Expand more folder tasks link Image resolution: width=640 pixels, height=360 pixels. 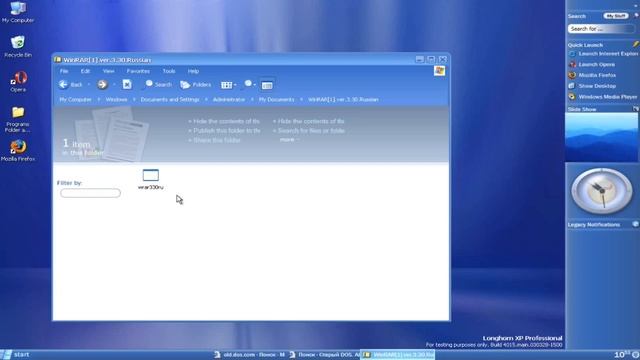pyautogui.click(x=289, y=140)
